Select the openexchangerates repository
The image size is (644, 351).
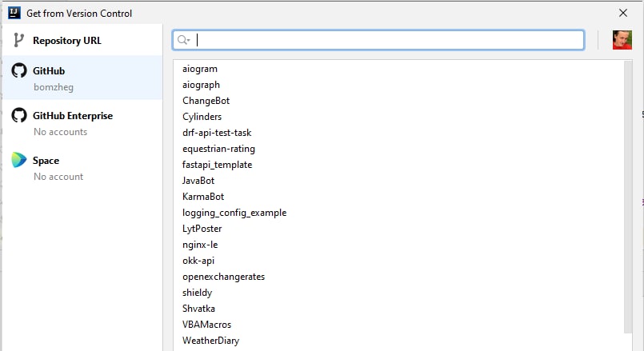click(398, 277)
